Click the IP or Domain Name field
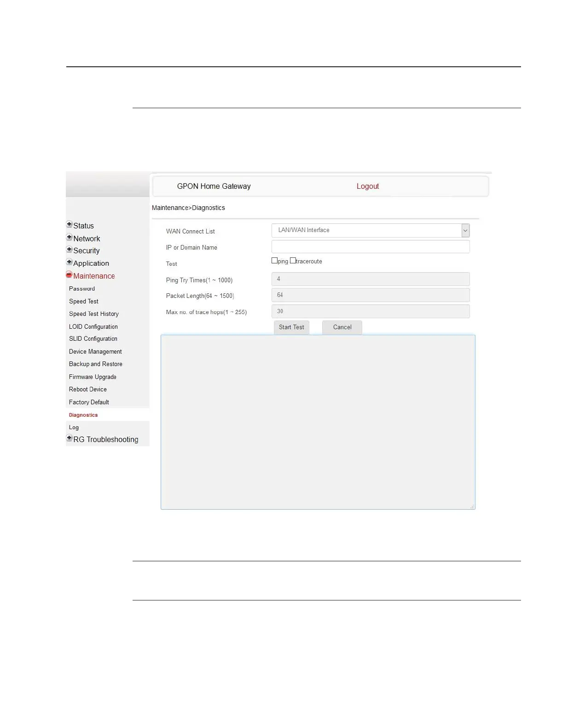 pyautogui.click(x=371, y=247)
